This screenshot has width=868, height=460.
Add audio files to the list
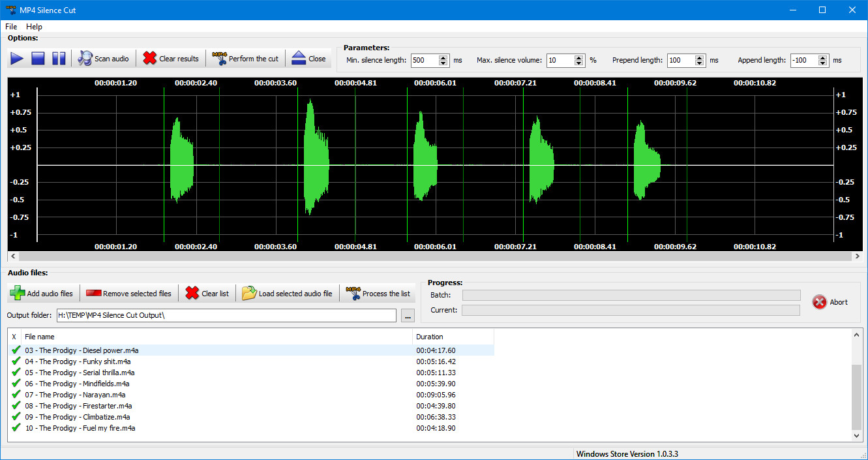(42, 294)
